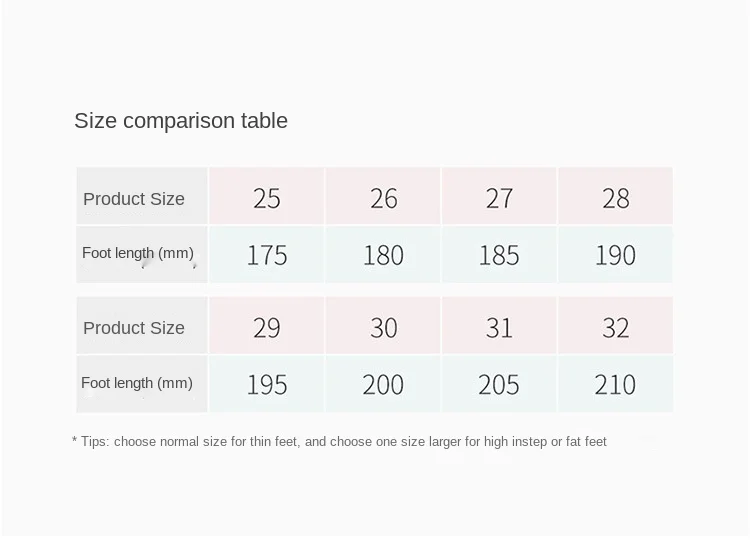Click the Tips note about high instep
The height and width of the screenshot is (547, 750).
340,441
